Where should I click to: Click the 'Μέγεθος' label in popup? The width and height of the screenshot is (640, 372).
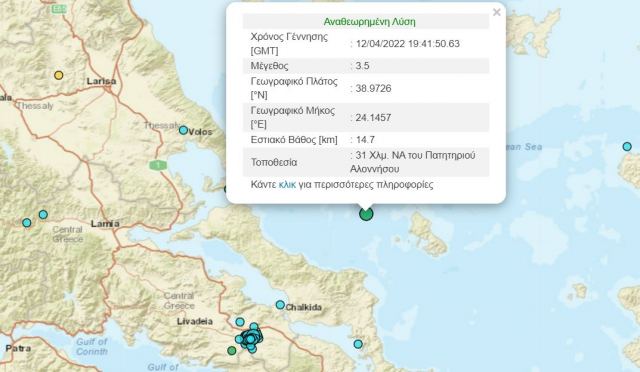coord(269,66)
